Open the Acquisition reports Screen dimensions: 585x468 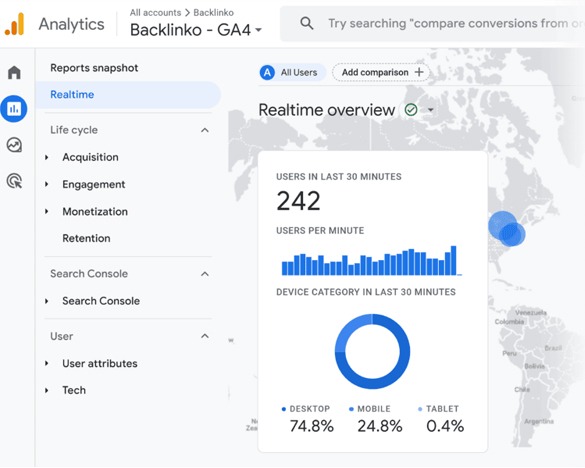(90, 157)
